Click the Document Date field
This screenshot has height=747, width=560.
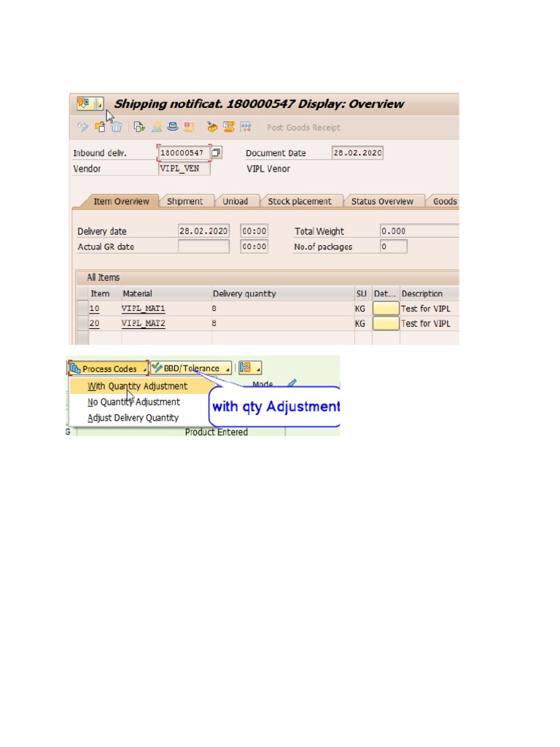357,153
